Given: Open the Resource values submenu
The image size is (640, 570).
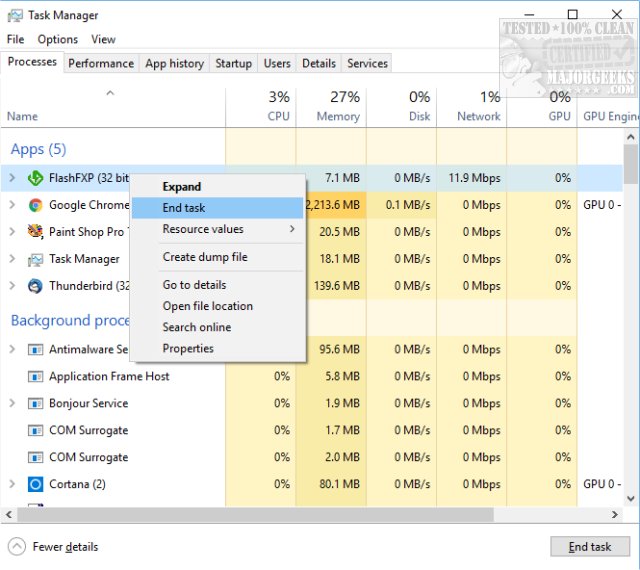Looking at the screenshot, I should pyautogui.click(x=218, y=229).
